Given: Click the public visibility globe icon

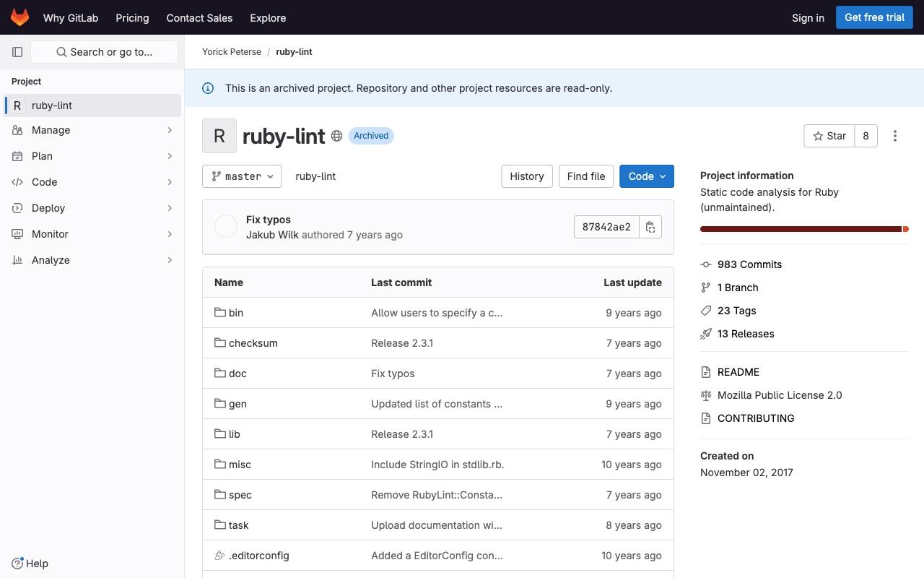Looking at the screenshot, I should 336,136.
